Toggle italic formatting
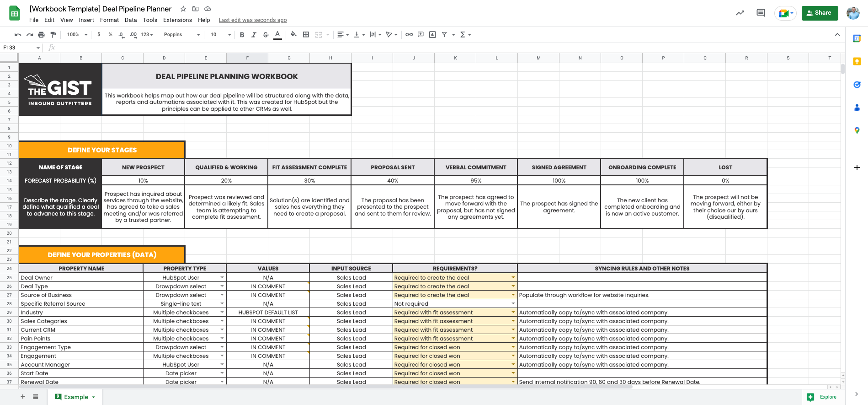This screenshot has height=405, width=868. [254, 35]
